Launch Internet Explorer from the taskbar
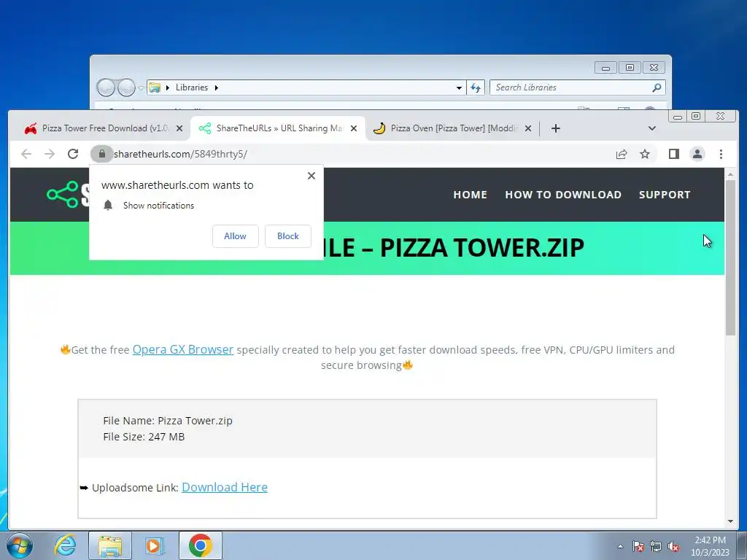This screenshot has height=560, width=747. point(65,545)
